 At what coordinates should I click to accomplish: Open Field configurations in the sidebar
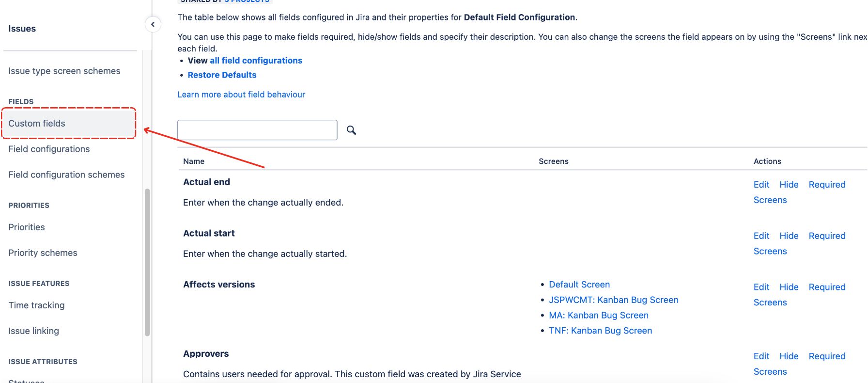point(49,149)
